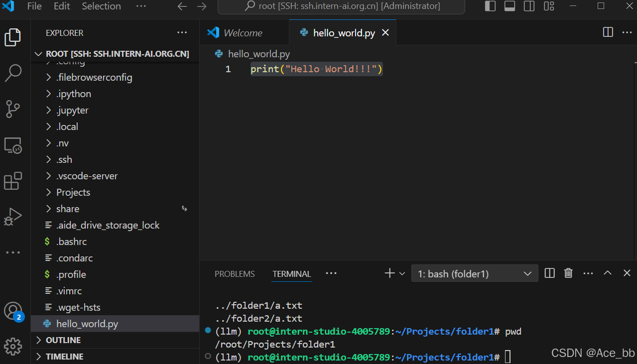Show more menu bar items ellipsis
Image resolution: width=637 pixels, height=364 pixels.
pyautogui.click(x=141, y=6)
